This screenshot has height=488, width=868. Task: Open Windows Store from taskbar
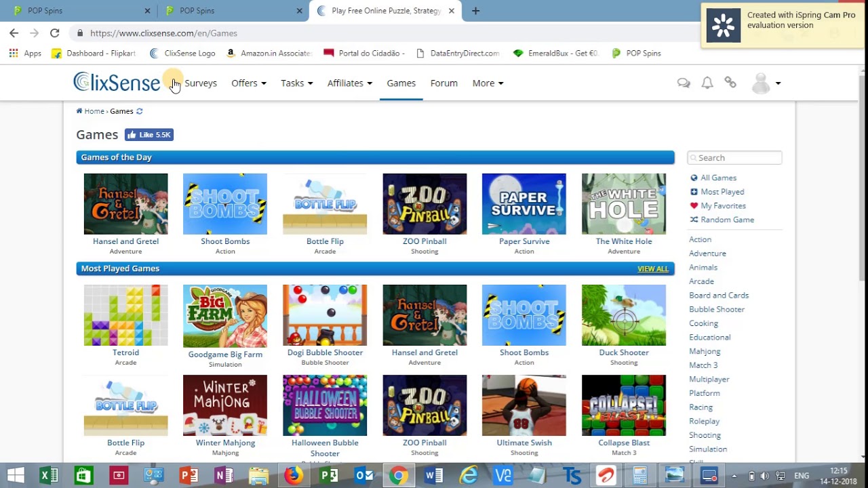(83, 476)
